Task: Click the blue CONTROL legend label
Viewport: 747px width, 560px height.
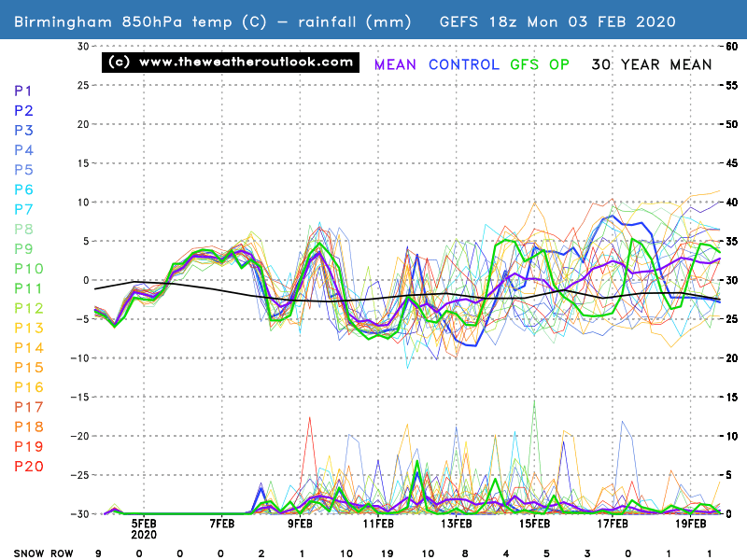Action: click(466, 64)
